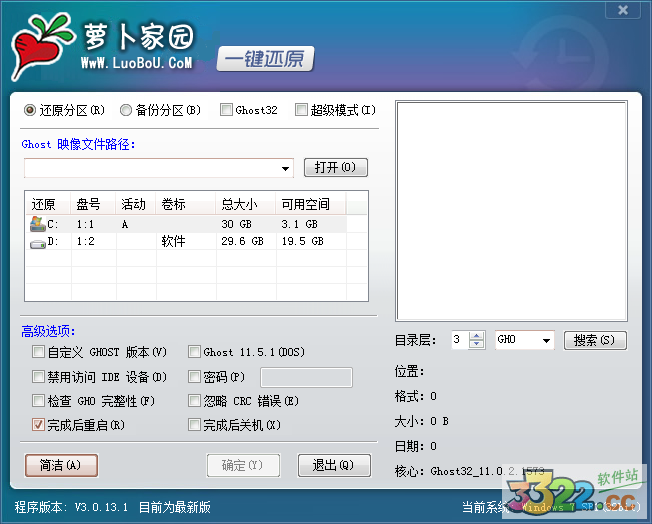This screenshot has height=524, width=652.
Task: Click the 退出 button
Action: pos(334,465)
